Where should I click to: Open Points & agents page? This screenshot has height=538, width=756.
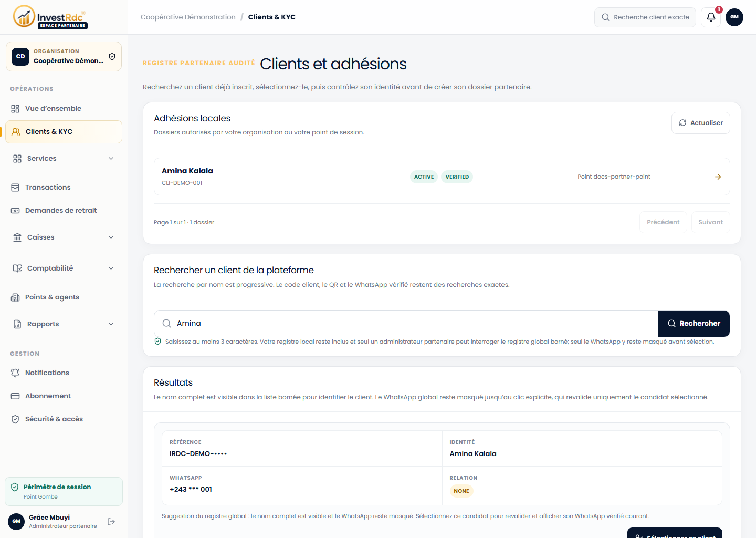(64, 297)
